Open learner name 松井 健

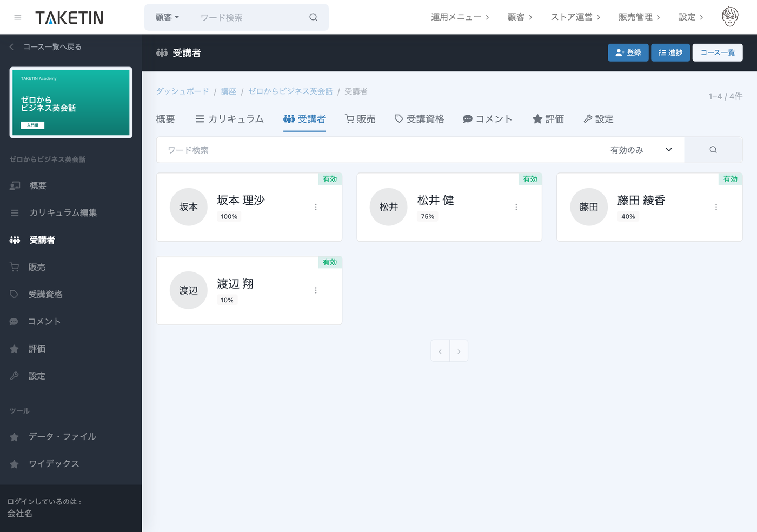[436, 200]
